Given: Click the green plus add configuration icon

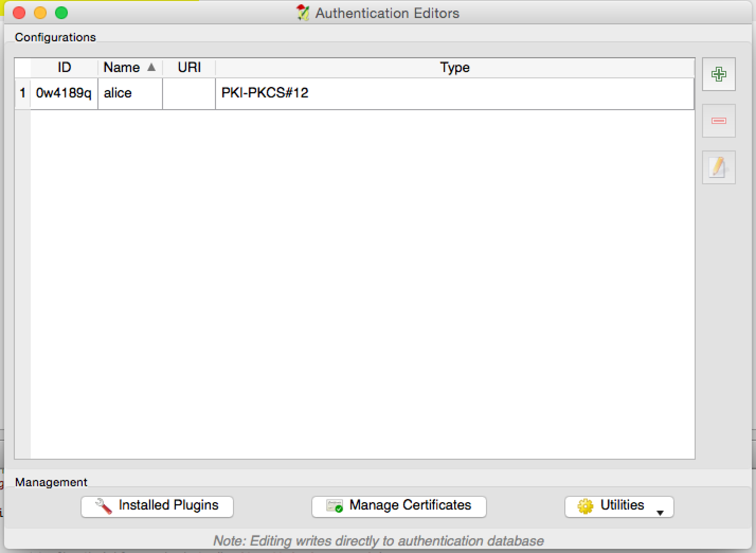Looking at the screenshot, I should 718,74.
